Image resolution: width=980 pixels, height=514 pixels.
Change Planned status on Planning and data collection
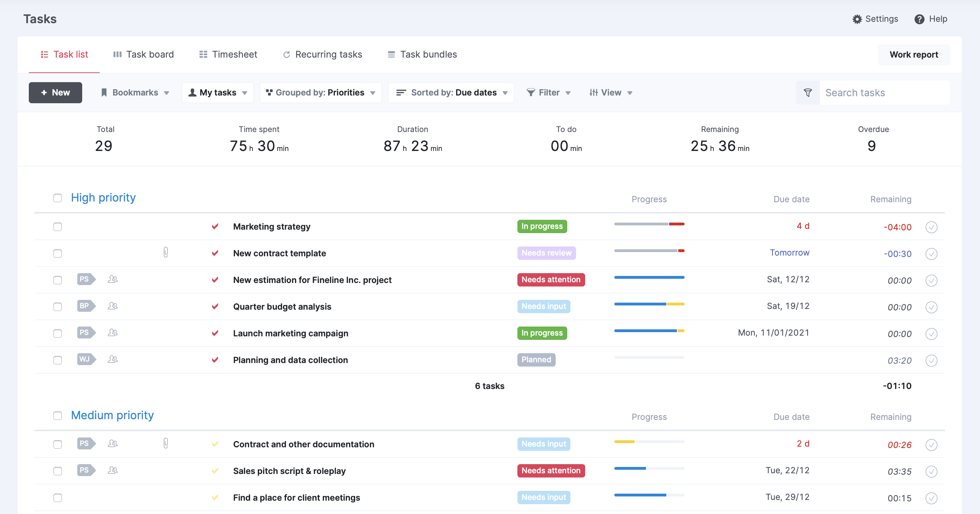click(x=536, y=360)
